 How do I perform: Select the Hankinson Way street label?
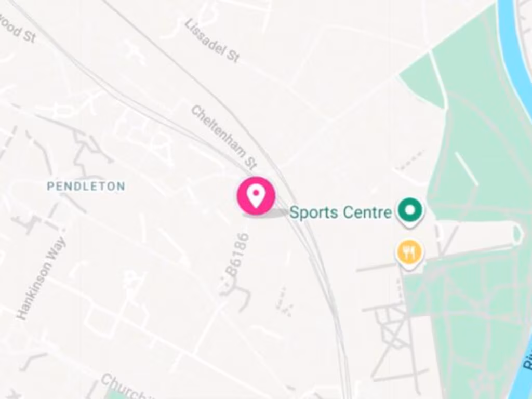tap(42, 277)
